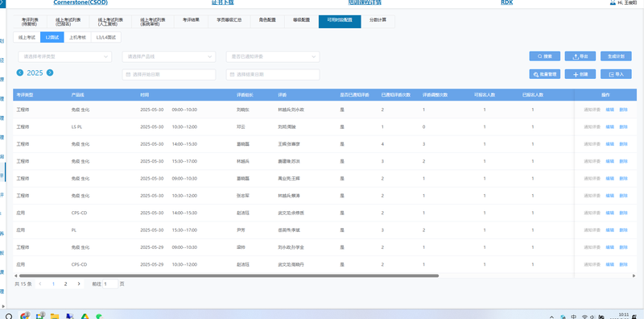644x319 pixels.
Task: Click the 前往 page number input box
Action: pyautogui.click(x=110, y=284)
